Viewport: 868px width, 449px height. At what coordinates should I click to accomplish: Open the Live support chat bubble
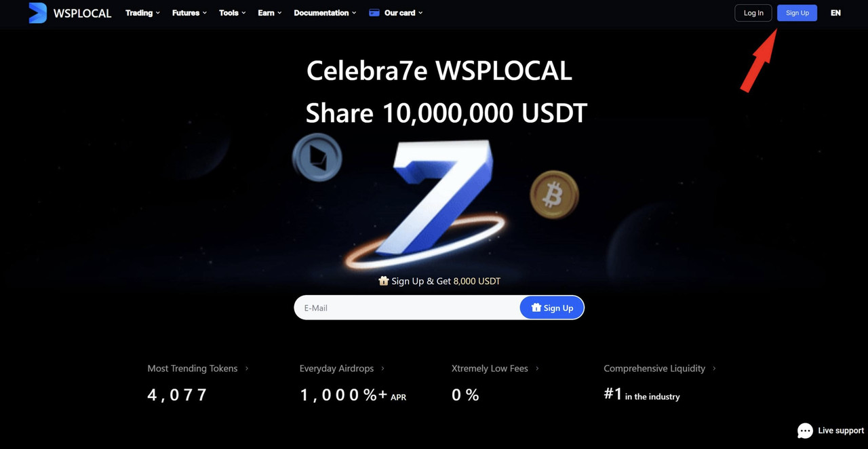(x=805, y=431)
